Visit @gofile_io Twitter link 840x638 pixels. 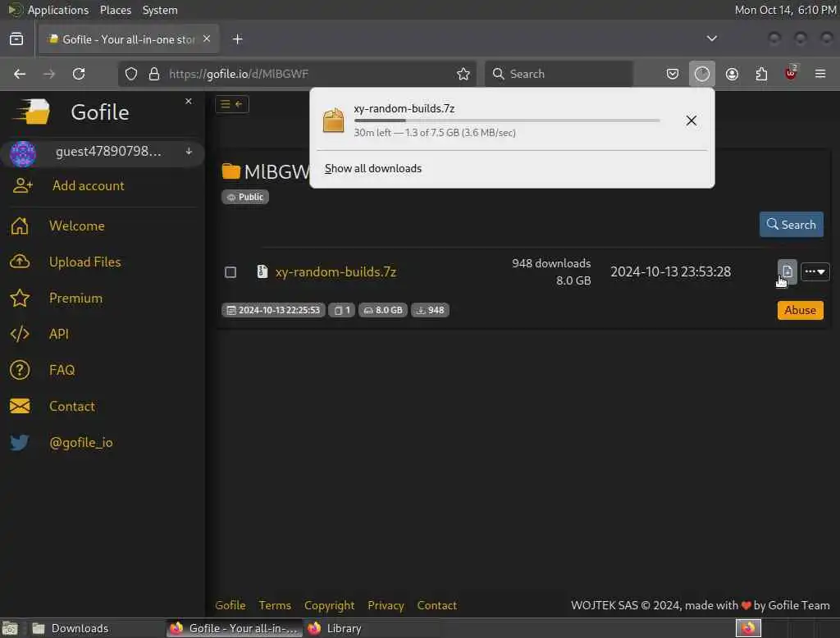click(x=81, y=443)
